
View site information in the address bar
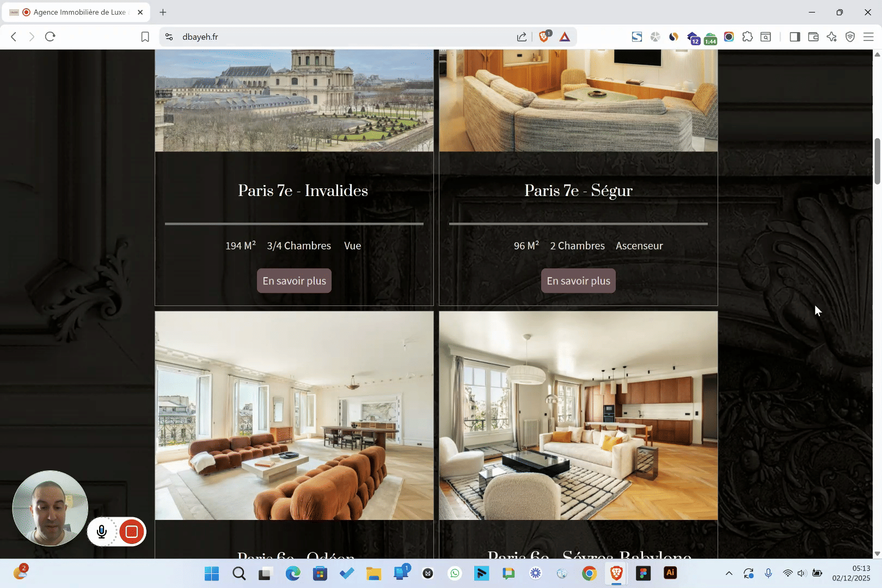pos(169,36)
